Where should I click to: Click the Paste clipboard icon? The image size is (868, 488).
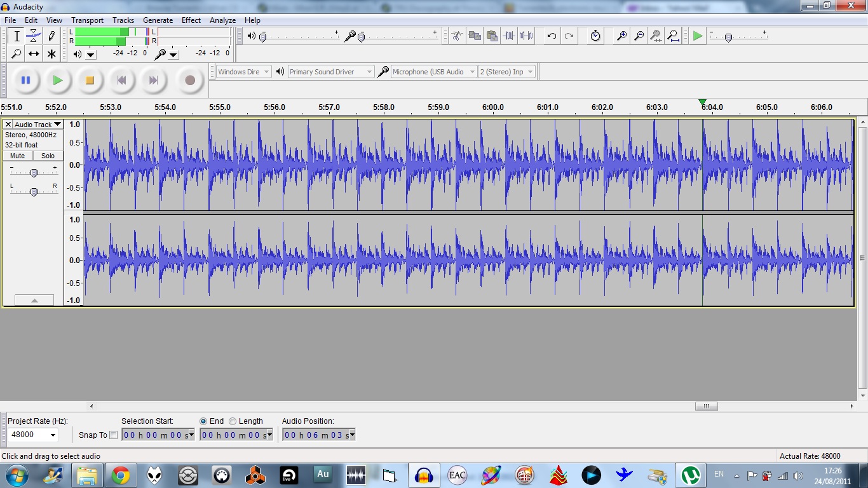(x=491, y=36)
